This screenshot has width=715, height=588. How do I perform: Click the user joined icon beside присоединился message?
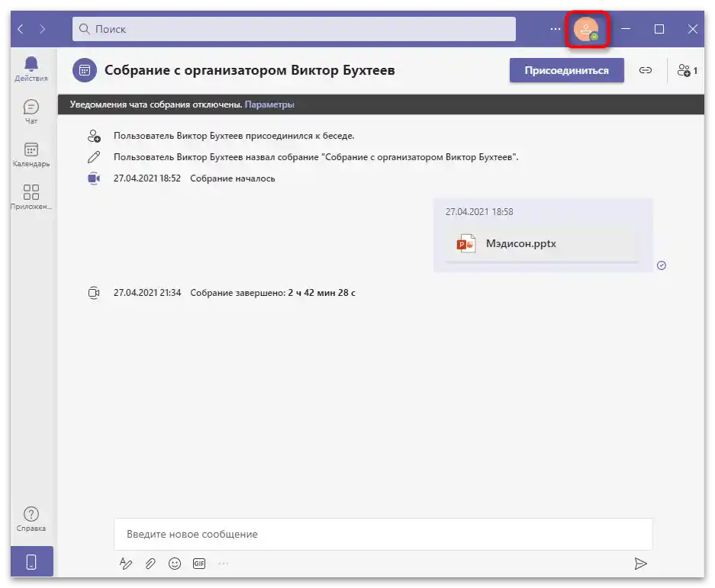[x=94, y=136]
